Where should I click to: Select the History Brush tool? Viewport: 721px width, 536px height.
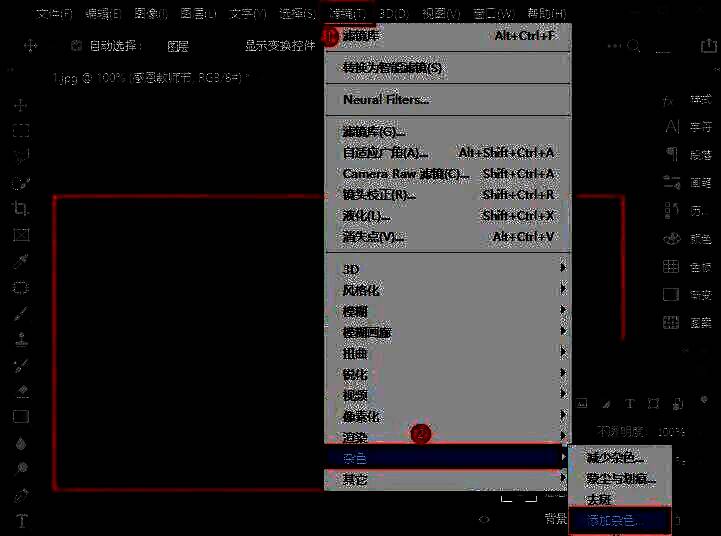[21, 365]
